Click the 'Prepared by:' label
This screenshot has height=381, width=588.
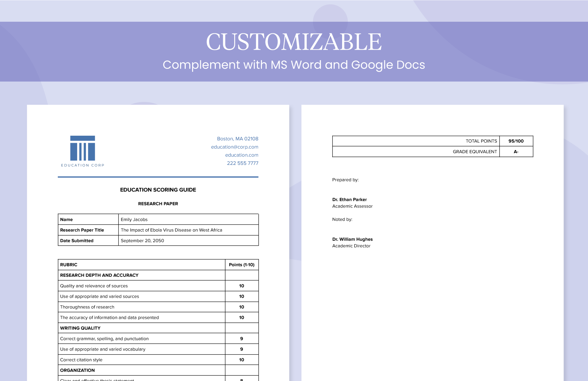pos(345,180)
